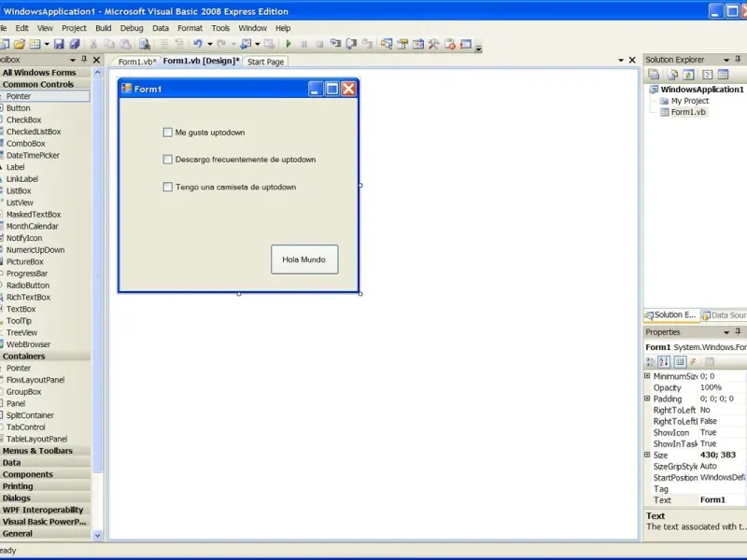The height and width of the screenshot is (560, 747).
Task: Click the Stop debugging square icon
Action: pyautogui.click(x=319, y=44)
